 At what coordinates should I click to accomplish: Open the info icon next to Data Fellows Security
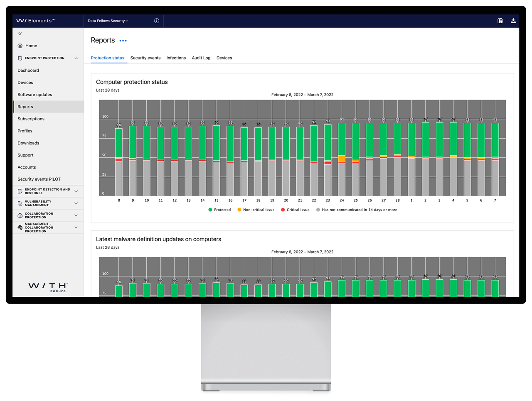pos(156,20)
